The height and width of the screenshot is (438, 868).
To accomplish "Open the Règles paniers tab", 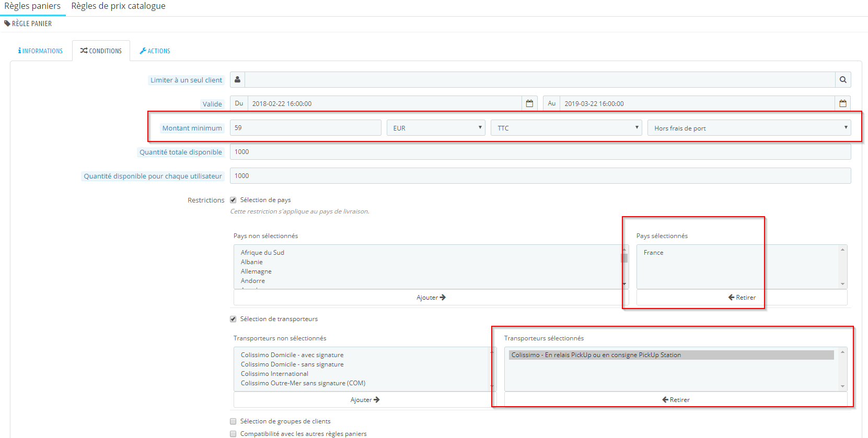I will tap(32, 6).
